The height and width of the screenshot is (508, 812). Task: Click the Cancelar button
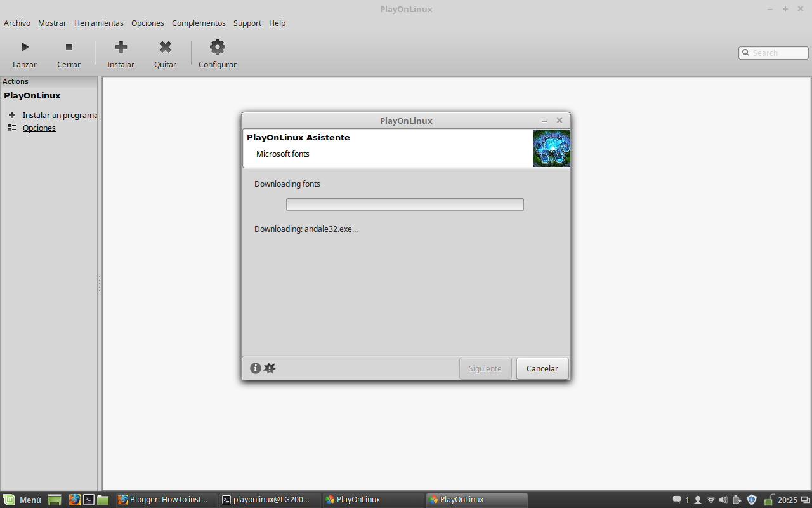(x=542, y=368)
